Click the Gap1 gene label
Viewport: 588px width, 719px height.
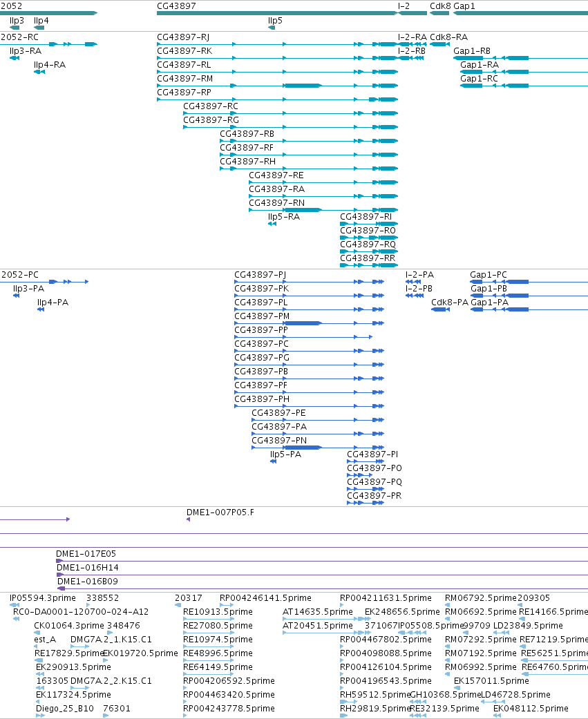coord(464,6)
